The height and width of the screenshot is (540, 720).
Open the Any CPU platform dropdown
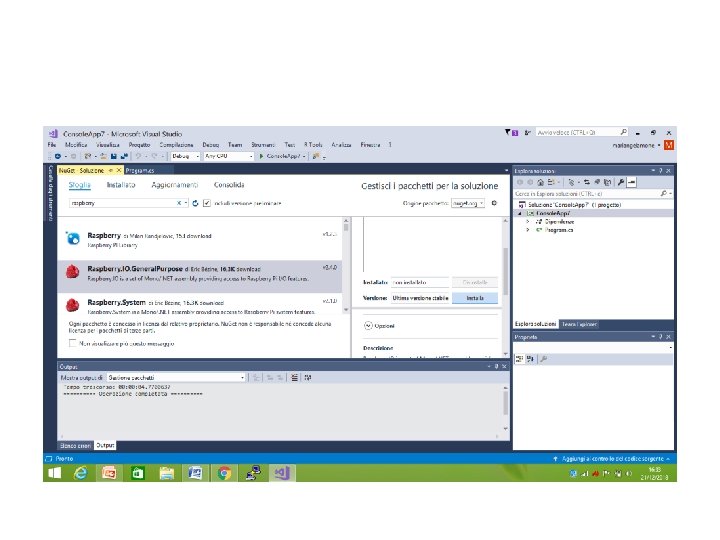tap(229, 156)
